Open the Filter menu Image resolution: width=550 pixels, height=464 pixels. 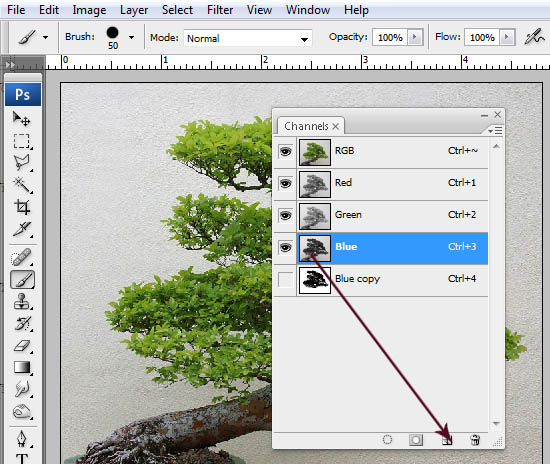click(x=220, y=10)
